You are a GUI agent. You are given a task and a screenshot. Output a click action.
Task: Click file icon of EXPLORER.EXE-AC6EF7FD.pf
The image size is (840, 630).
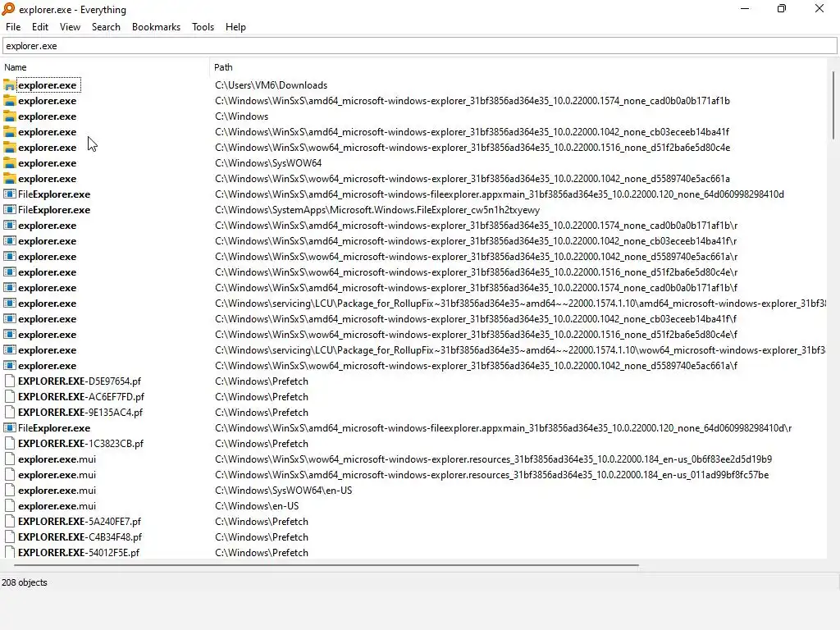[x=10, y=396]
